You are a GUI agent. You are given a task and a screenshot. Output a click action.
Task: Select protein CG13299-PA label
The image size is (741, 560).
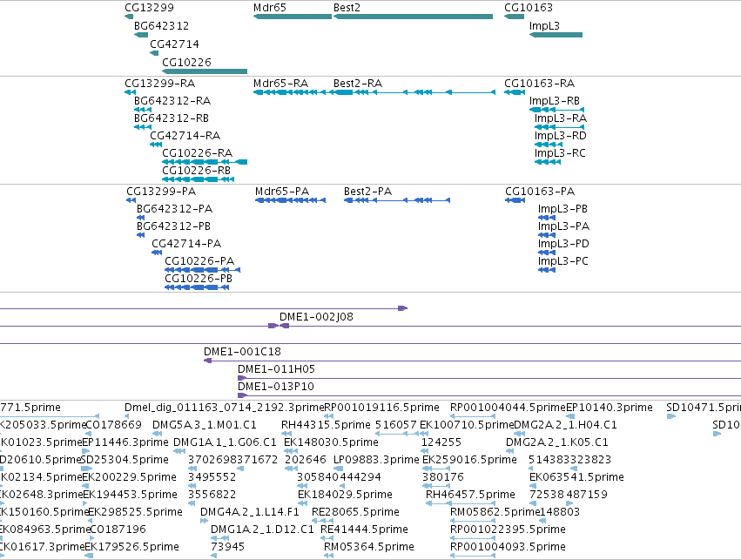click(x=161, y=192)
